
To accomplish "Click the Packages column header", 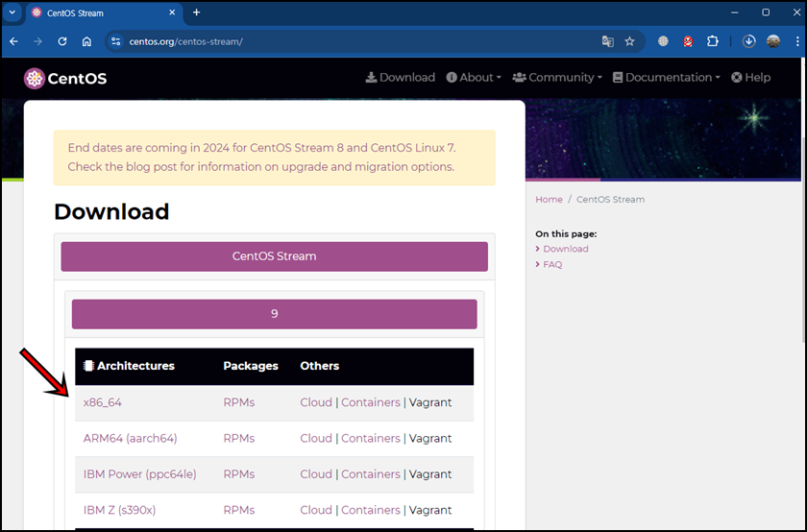I will click(x=251, y=366).
